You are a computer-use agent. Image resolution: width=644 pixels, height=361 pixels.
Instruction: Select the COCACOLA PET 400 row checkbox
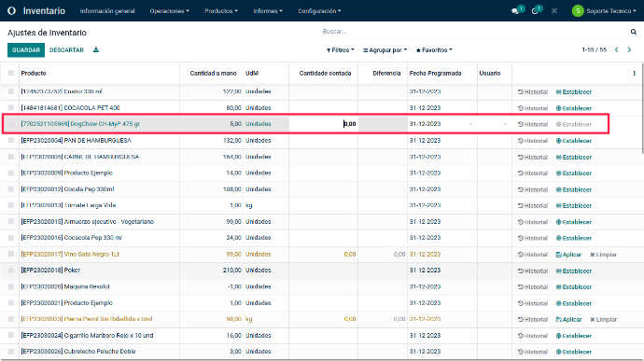pos(10,107)
